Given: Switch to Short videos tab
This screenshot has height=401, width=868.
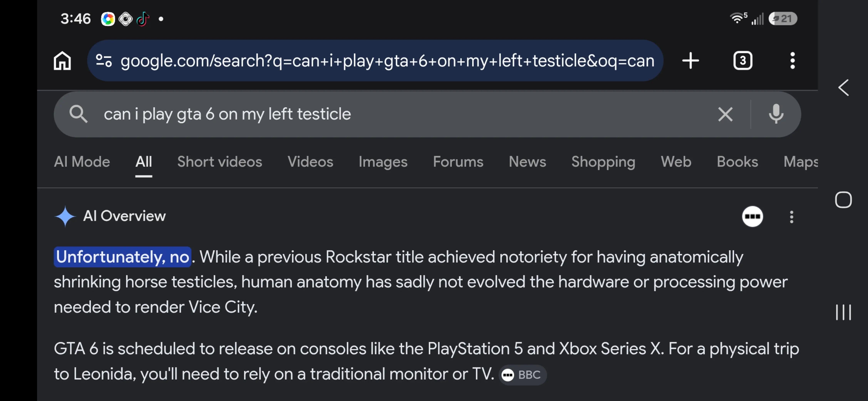Looking at the screenshot, I should (219, 162).
